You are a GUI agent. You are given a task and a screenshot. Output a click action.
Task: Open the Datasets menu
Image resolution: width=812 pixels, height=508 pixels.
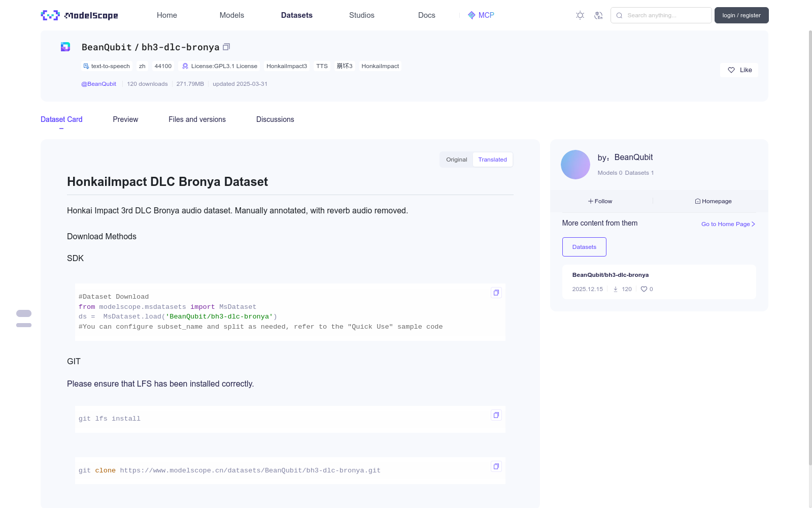click(x=297, y=15)
